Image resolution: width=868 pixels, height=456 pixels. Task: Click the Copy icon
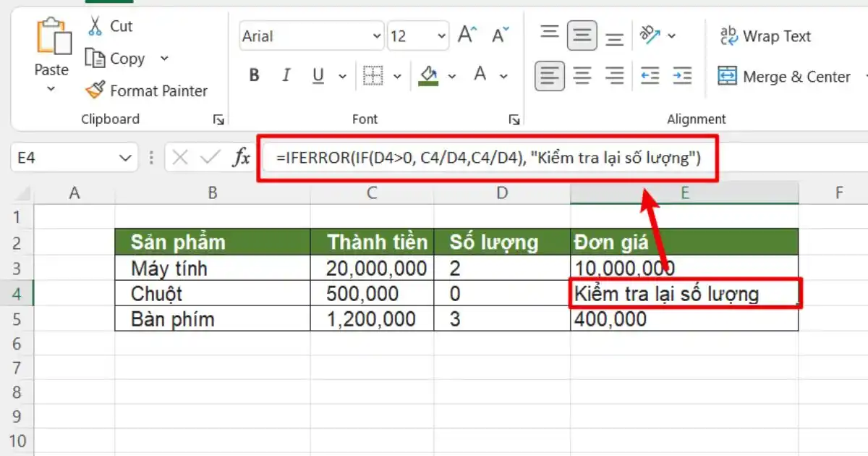(x=95, y=58)
